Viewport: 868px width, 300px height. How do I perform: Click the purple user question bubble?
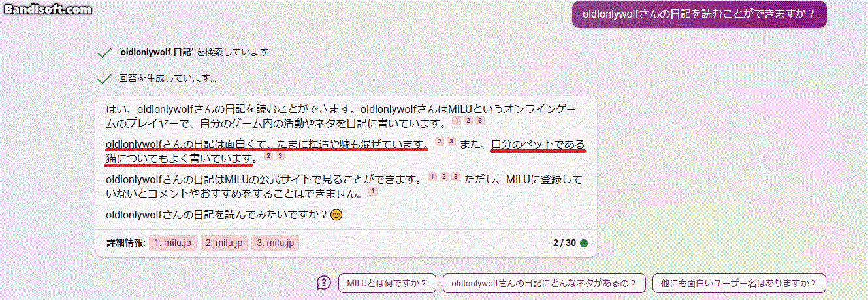pyautogui.click(x=699, y=14)
